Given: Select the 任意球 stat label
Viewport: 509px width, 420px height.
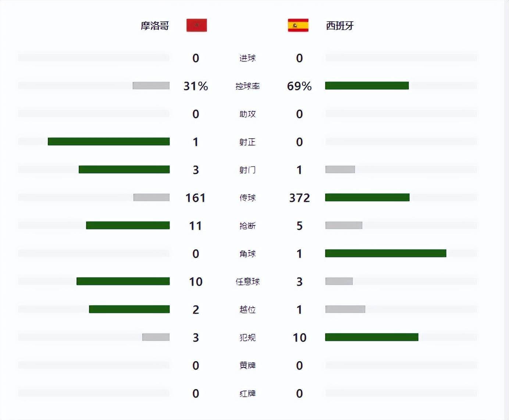Looking at the screenshot, I should (248, 282).
